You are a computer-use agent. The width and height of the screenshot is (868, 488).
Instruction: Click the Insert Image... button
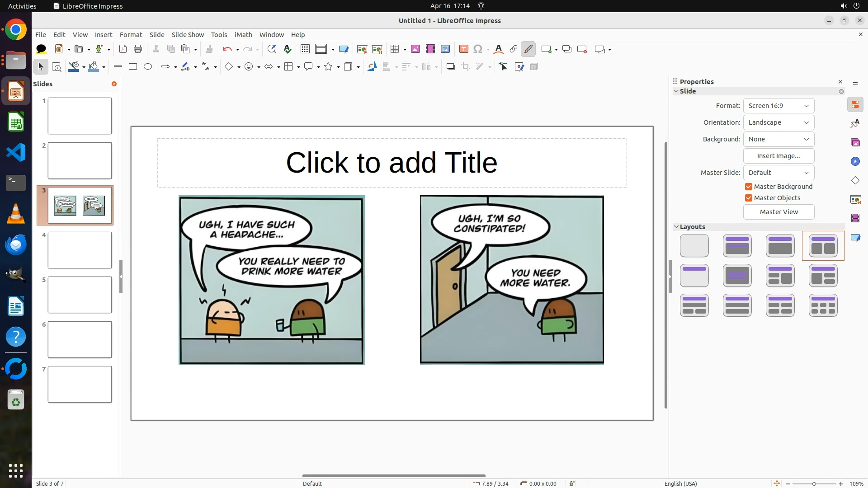click(778, 156)
